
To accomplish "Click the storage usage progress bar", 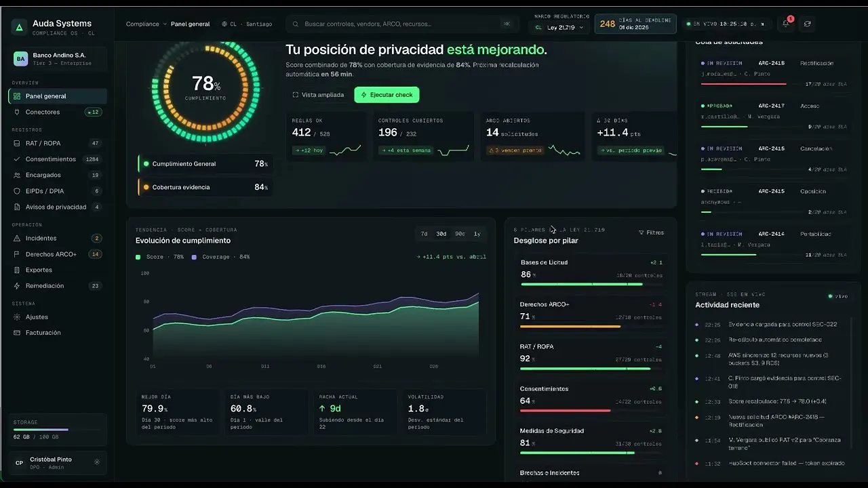I will tap(58, 430).
